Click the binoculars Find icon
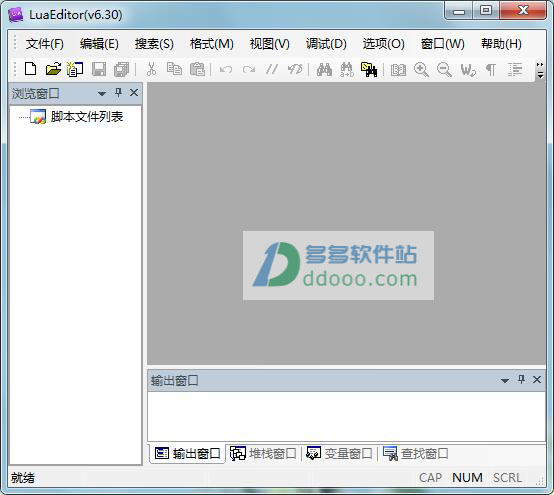 [x=324, y=69]
